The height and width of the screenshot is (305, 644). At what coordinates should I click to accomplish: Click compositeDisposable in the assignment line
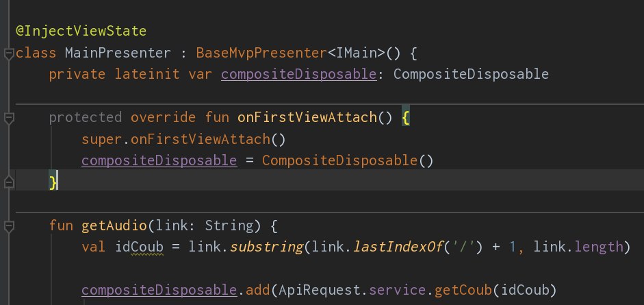(159, 160)
